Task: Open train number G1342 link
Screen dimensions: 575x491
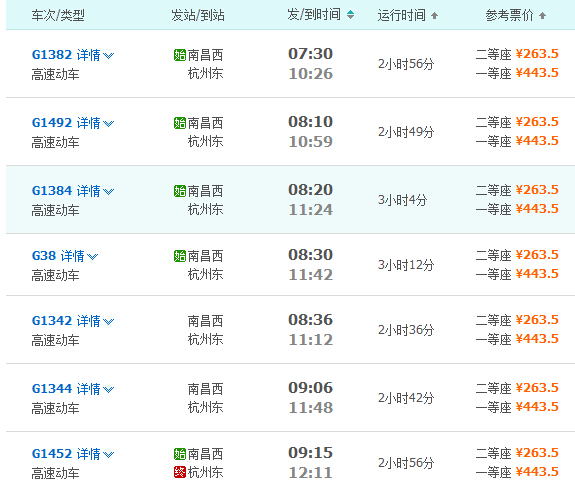Action: coord(52,321)
